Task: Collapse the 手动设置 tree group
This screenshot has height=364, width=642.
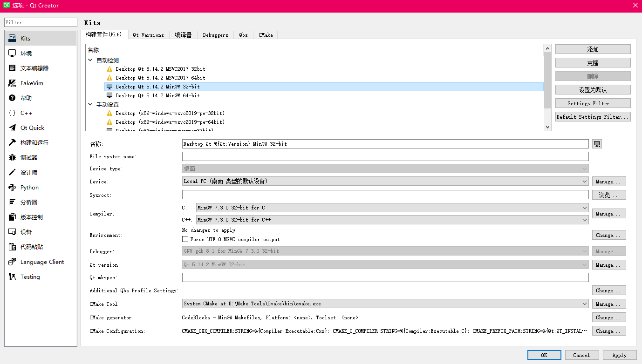Action: tap(90, 104)
